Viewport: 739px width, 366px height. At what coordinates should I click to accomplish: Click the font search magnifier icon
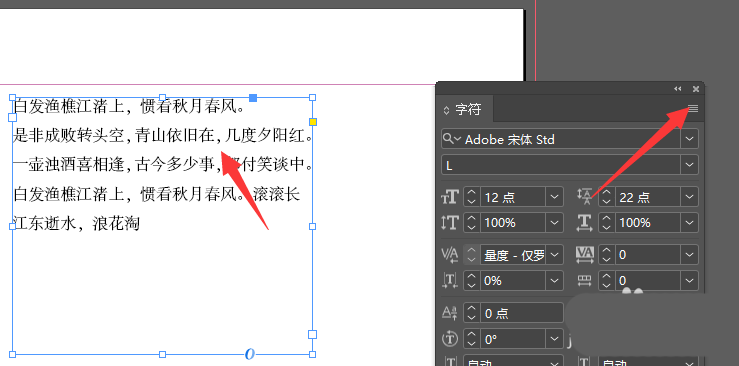click(x=450, y=138)
